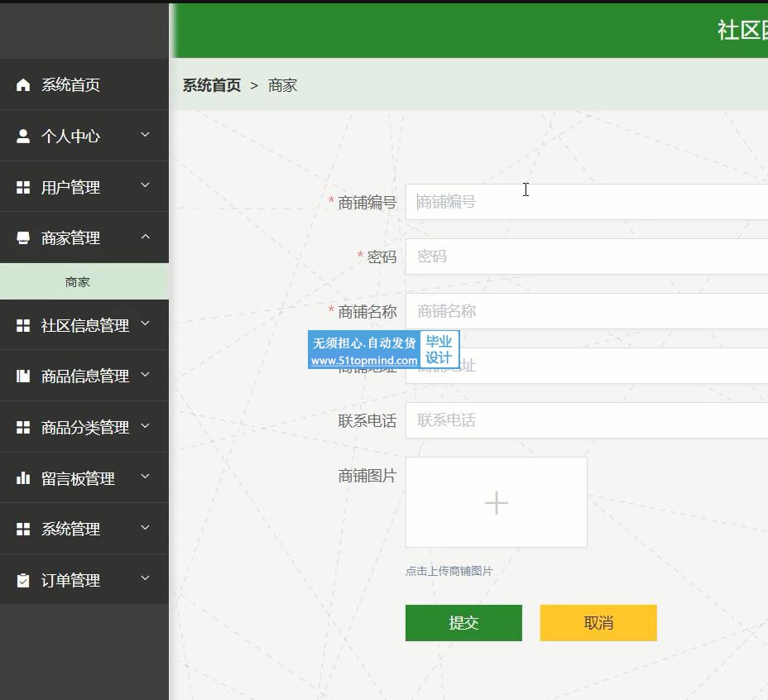Viewport: 768px width, 700px height.
Task: Focus the 商铺名称 input field
Action: pyautogui.click(x=587, y=311)
